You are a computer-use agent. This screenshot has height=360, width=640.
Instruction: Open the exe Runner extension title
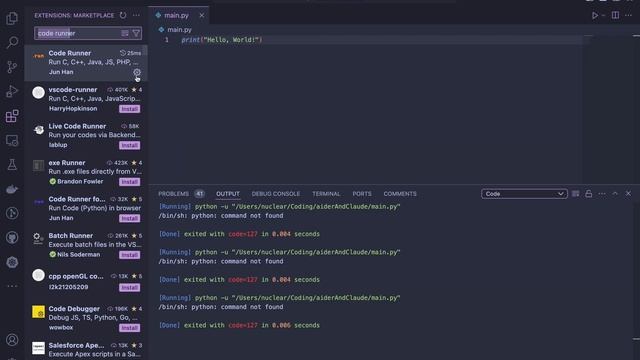coord(67,162)
